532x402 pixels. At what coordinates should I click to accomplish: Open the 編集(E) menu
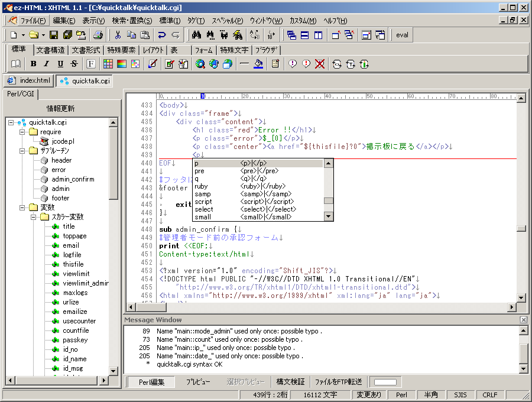[x=64, y=21]
